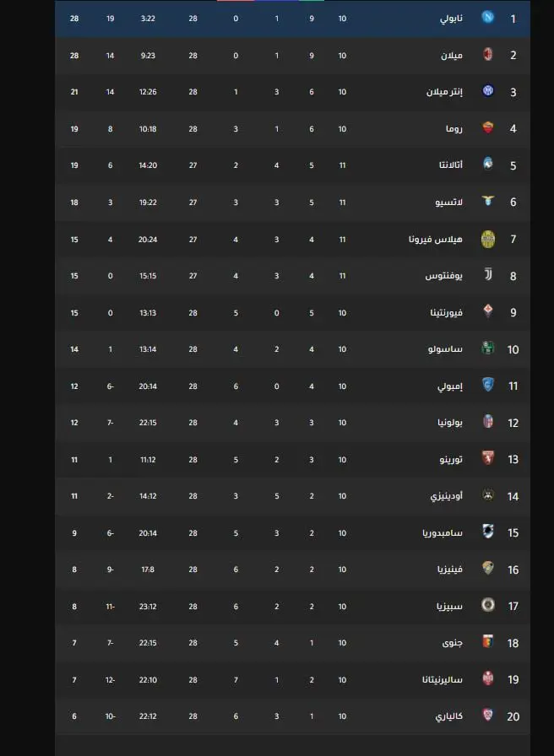Click team name ساليرنيتانا
Viewport: 554px width, 756px height.
[x=443, y=680]
